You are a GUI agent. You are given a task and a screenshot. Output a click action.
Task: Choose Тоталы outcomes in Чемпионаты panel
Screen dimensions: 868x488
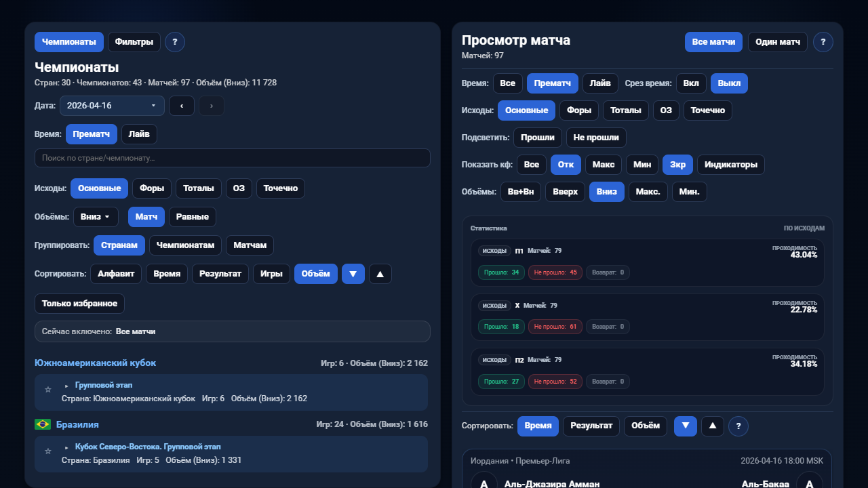(199, 188)
